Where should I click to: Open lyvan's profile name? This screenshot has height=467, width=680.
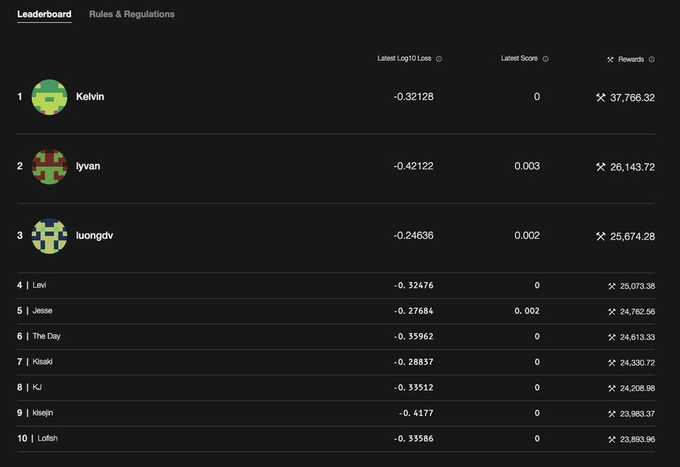[88, 167]
